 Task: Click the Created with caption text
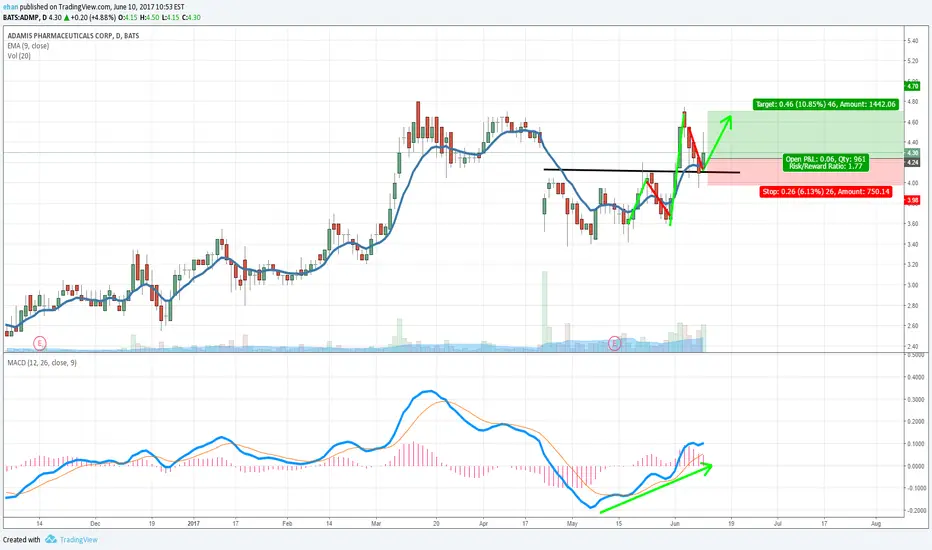[x=21, y=540]
